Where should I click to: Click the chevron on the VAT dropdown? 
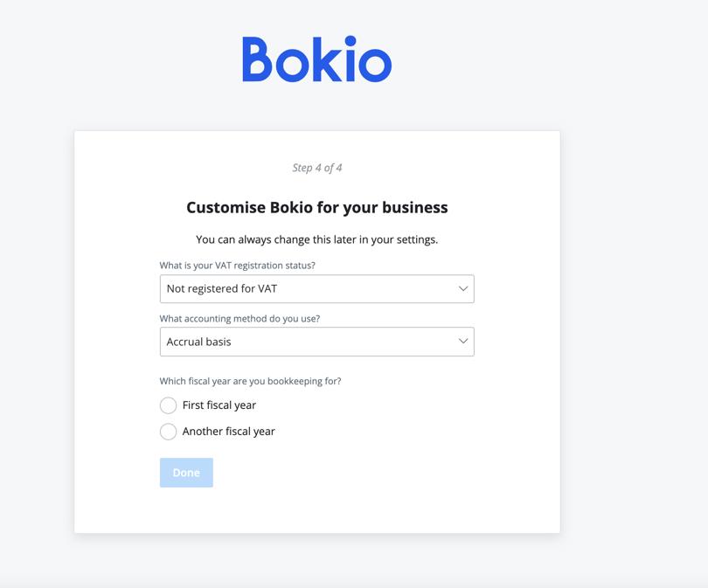coord(463,288)
